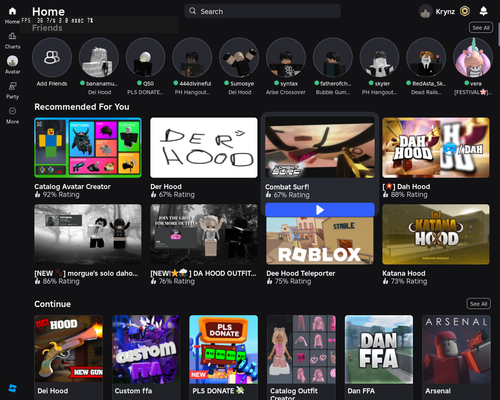
Task: Continue playing Arsenal
Action: (457, 349)
